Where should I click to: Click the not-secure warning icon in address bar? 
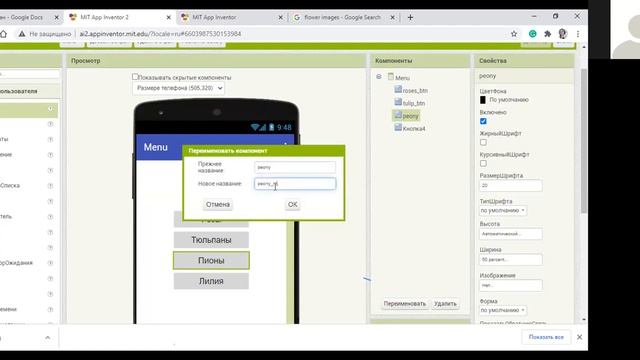click(x=22, y=34)
